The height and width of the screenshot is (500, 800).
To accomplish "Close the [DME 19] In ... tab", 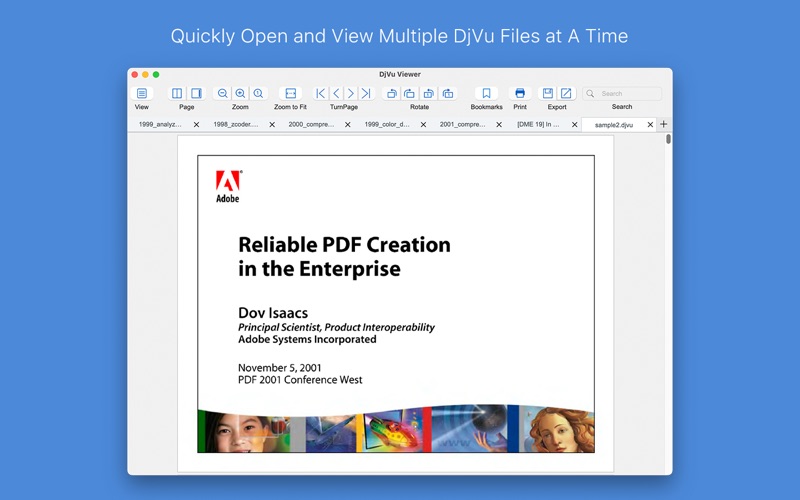I will (574, 124).
